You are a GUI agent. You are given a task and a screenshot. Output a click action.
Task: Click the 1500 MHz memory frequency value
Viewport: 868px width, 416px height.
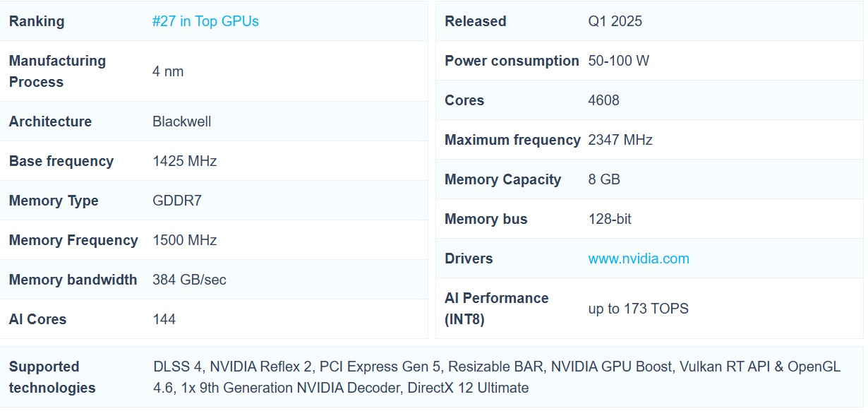click(184, 240)
